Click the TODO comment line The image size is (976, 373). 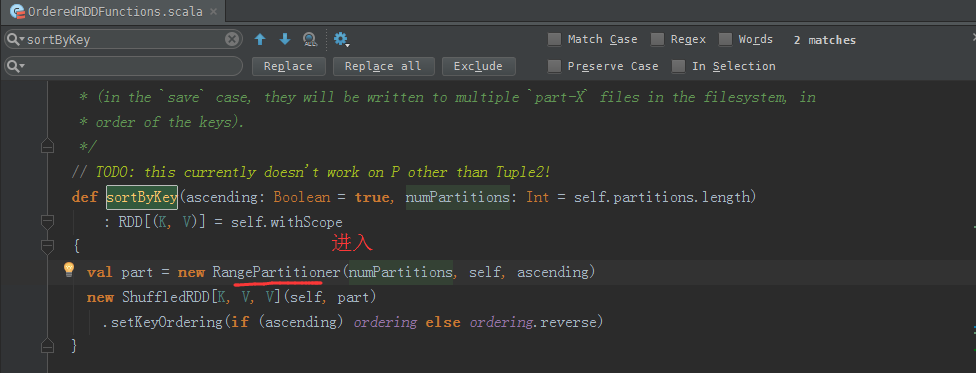pyautogui.click(x=312, y=172)
